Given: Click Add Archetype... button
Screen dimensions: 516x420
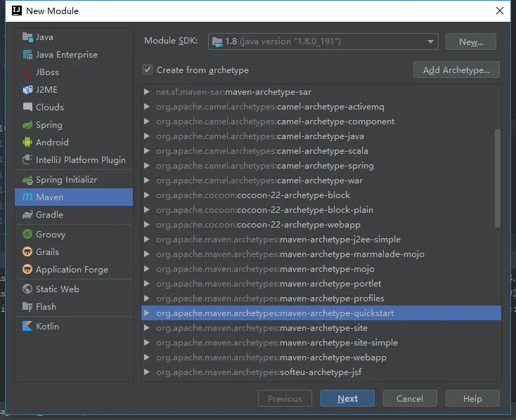Looking at the screenshot, I should [x=456, y=70].
